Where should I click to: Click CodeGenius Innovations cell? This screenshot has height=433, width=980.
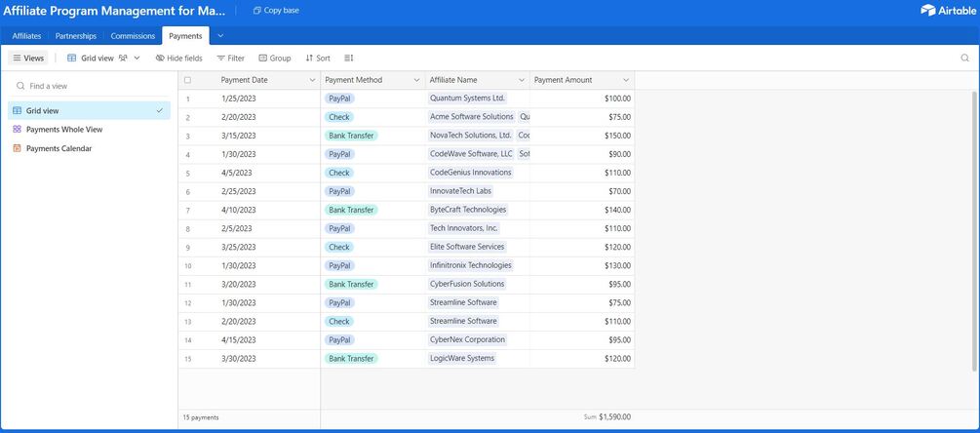pos(471,173)
